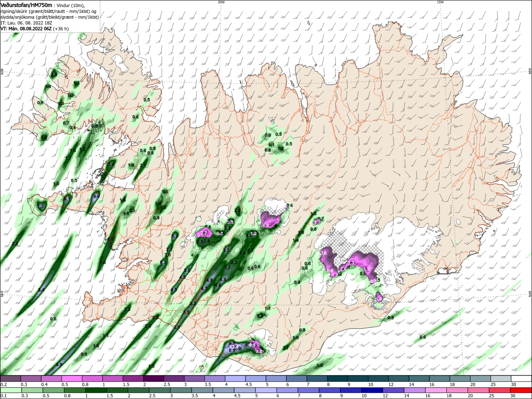Click the 'slydda/snjókoma' legend description line
The width and height of the screenshot is (532, 399).
49,17
